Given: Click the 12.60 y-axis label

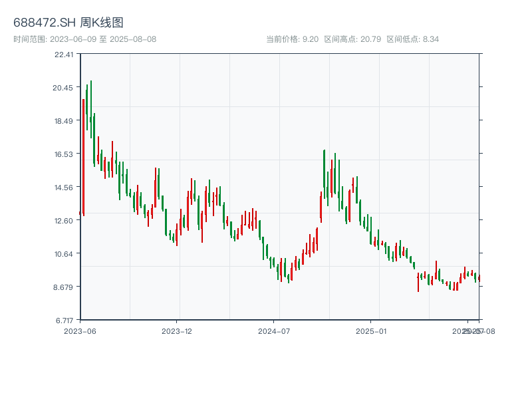Looking at the screenshot, I should (x=63, y=221).
